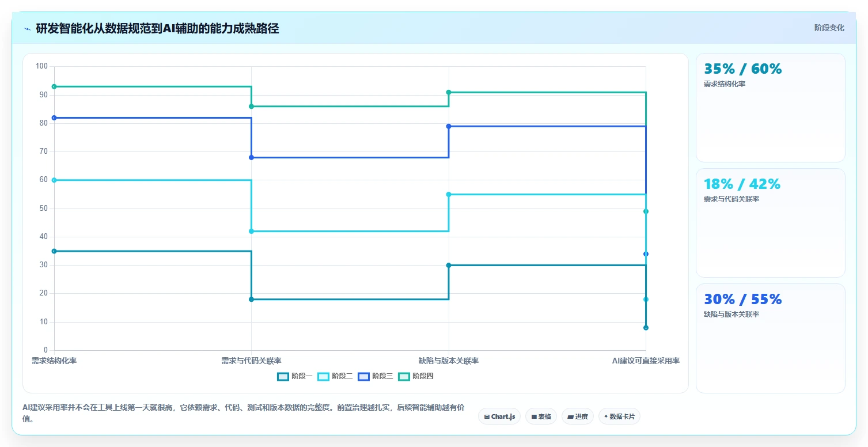Click the 阶段四 data point at 缺陷与版本关联率
Viewport: 868px width, 447px height.
[x=449, y=92]
